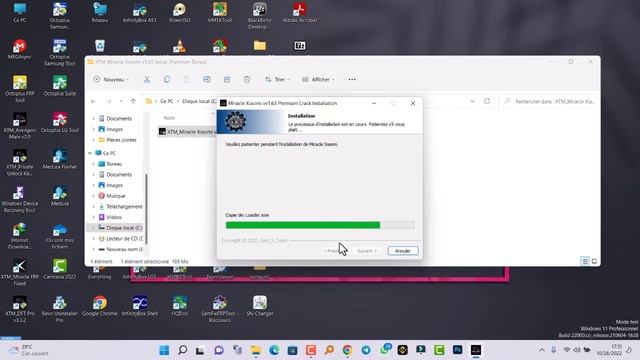Select the XTM_Miracle Xiaomi file row
This screenshot has width=640, height=360.
click(187, 132)
